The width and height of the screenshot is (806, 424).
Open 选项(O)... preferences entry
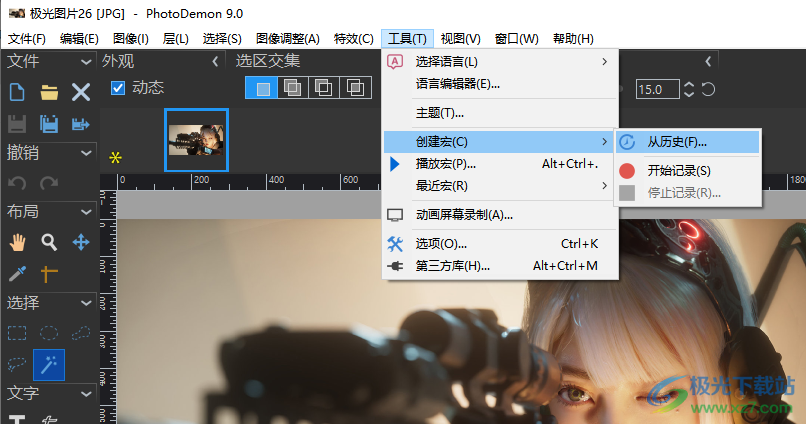(x=499, y=244)
